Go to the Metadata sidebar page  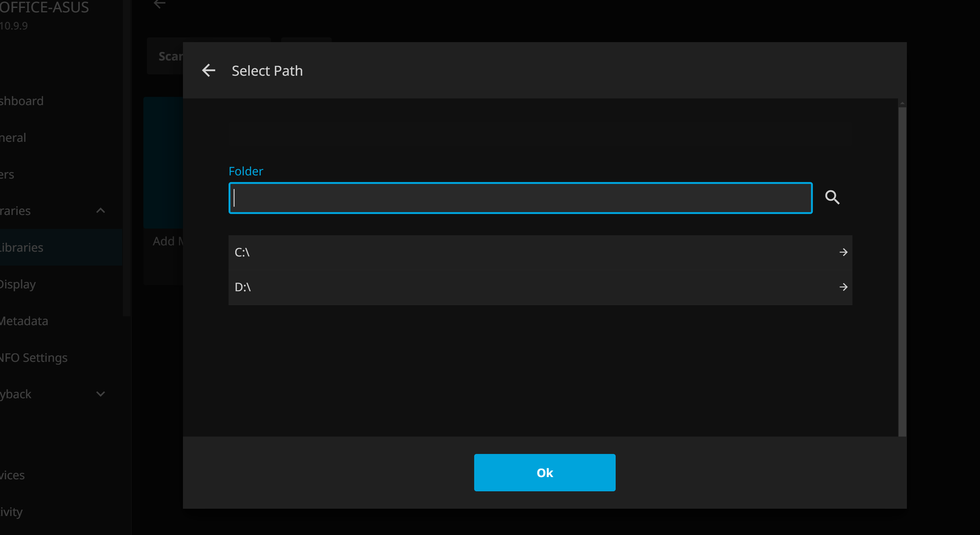point(24,321)
